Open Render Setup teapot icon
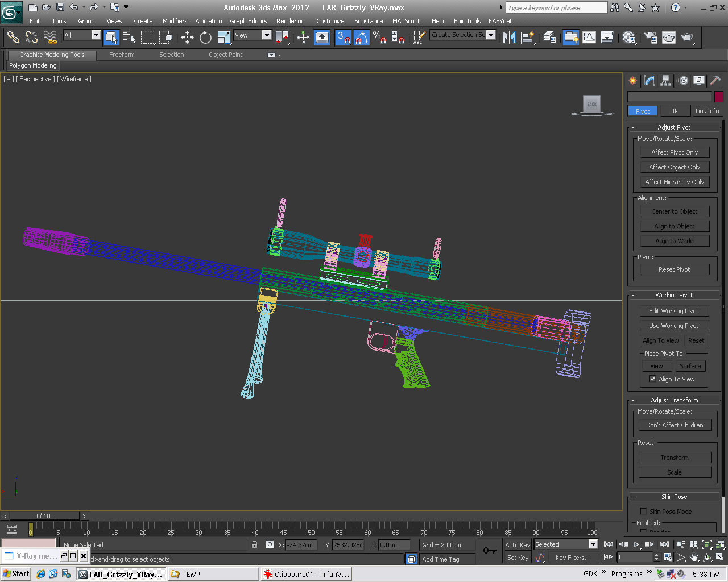The height and width of the screenshot is (582, 728). (651, 38)
